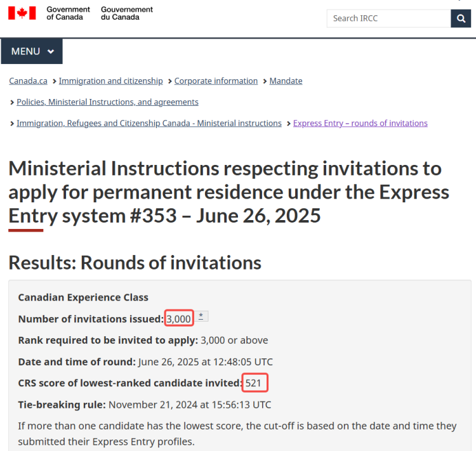Open the Mandate breadcrumb link
The image size is (476, 451).
click(x=286, y=81)
